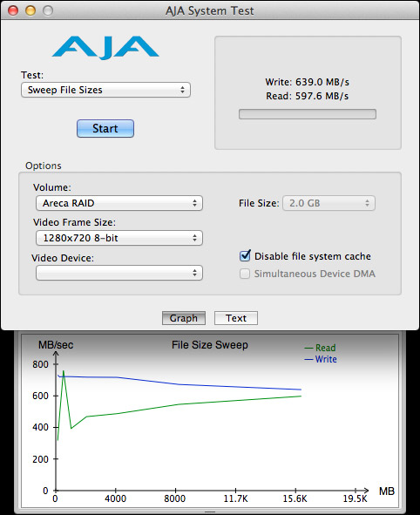
Task: Open the Video Frame Size dropdown
Action: click(119, 238)
